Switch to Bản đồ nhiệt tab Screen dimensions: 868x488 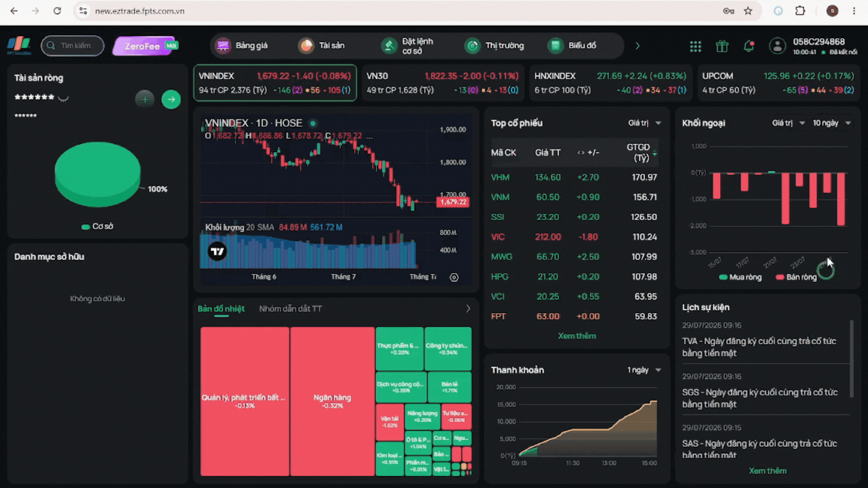pos(221,309)
